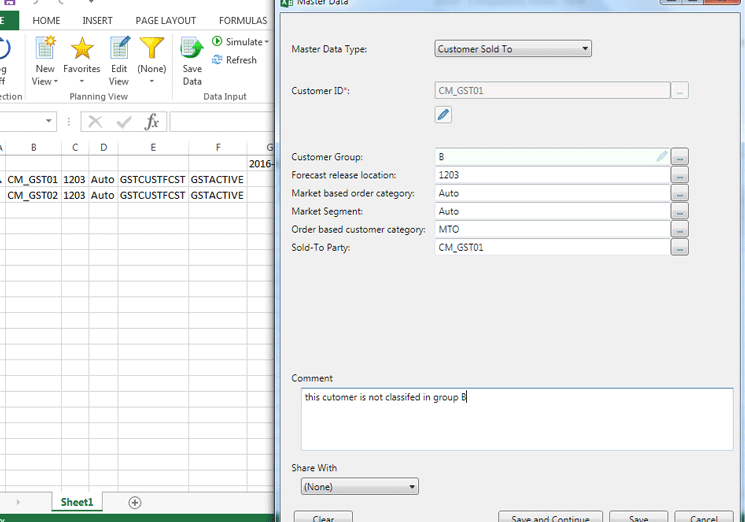Refresh data with the Refresh icon
This screenshot has height=522, width=745.
coord(234,60)
